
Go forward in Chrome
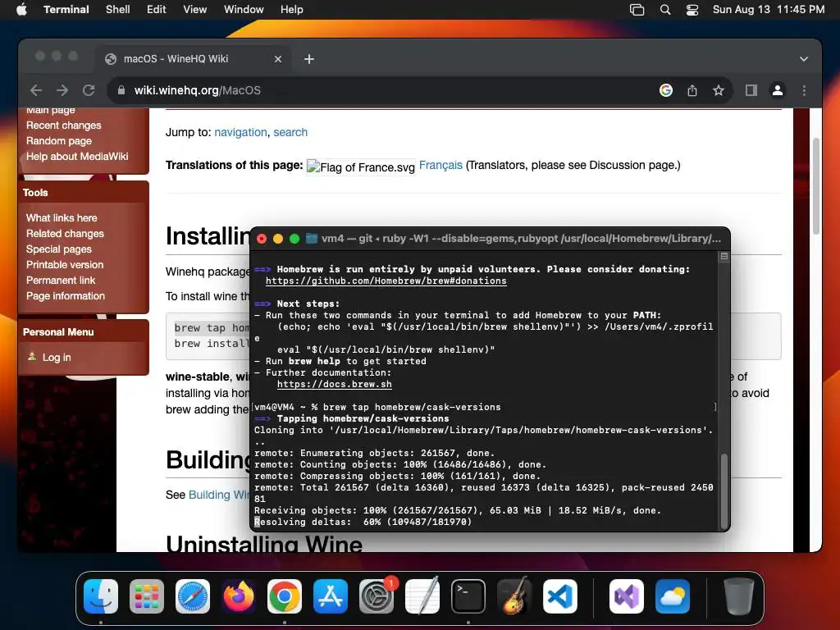point(62,90)
